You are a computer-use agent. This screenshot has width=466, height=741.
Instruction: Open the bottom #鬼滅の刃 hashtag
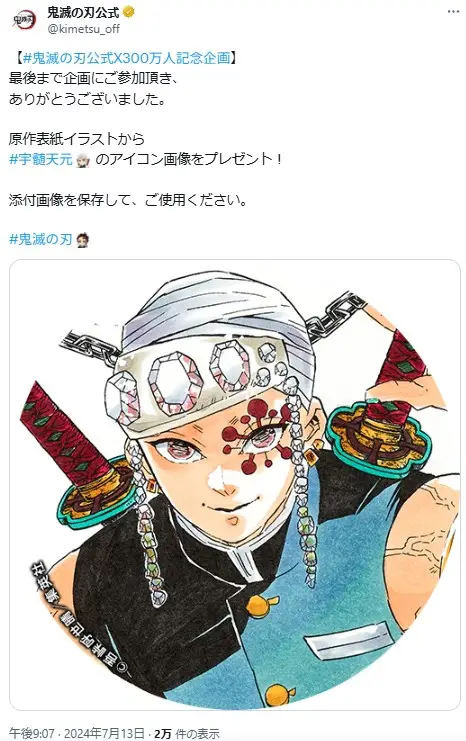[x=41, y=239]
